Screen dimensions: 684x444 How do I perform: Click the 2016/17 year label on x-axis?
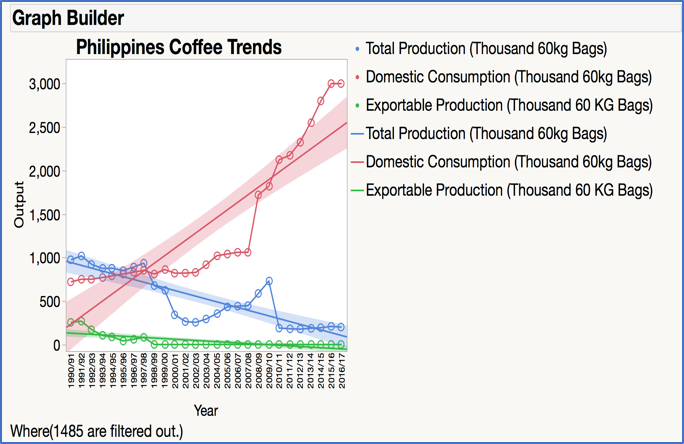(x=342, y=371)
